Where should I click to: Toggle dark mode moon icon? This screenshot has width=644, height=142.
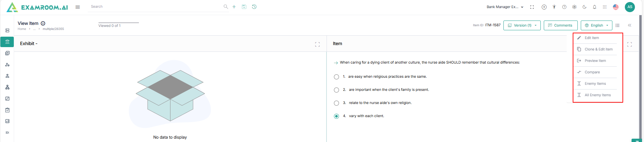click(x=584, y=7)
